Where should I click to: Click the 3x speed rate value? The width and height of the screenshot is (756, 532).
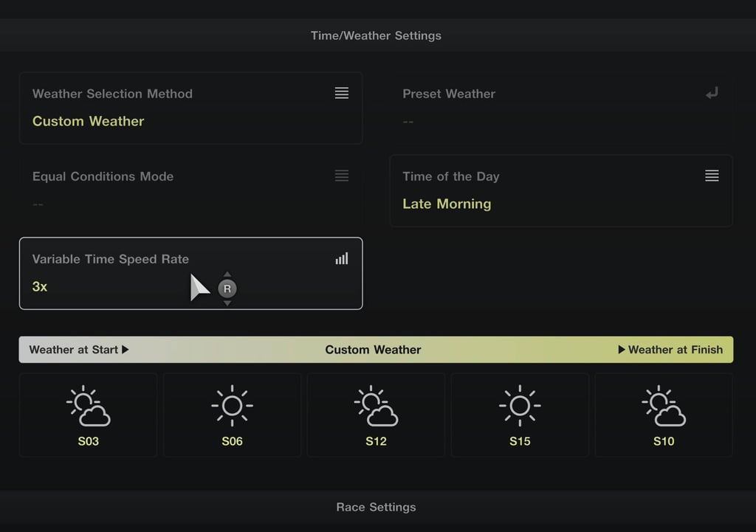point(40,287)
